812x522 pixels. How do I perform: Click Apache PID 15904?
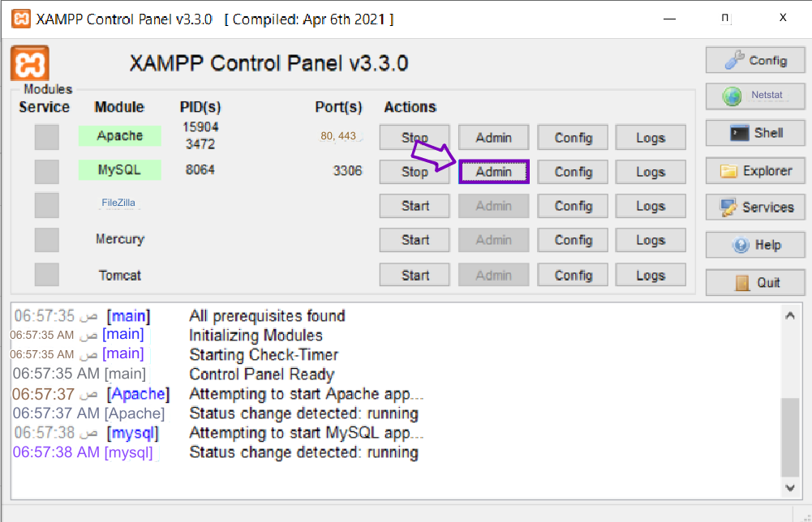pyautogui.click(x=200, y=126)
